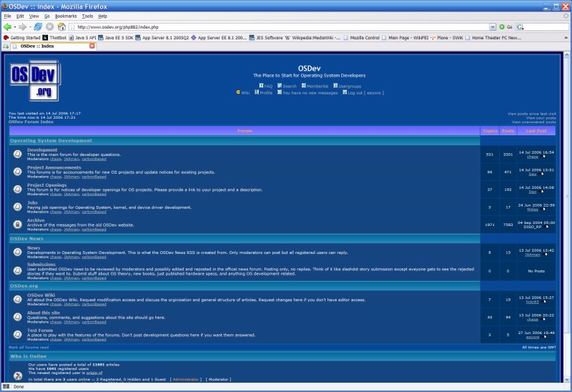Image resolution: width=572 pixels, height=392 pixels.
Task: Open the About this site forum
Action: coord(44,313)
